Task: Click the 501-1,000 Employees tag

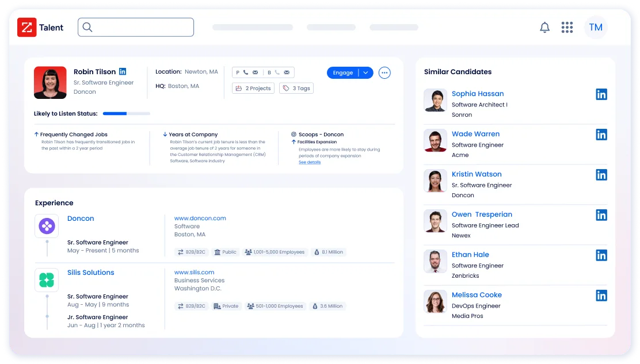Action: coord(276,306)
